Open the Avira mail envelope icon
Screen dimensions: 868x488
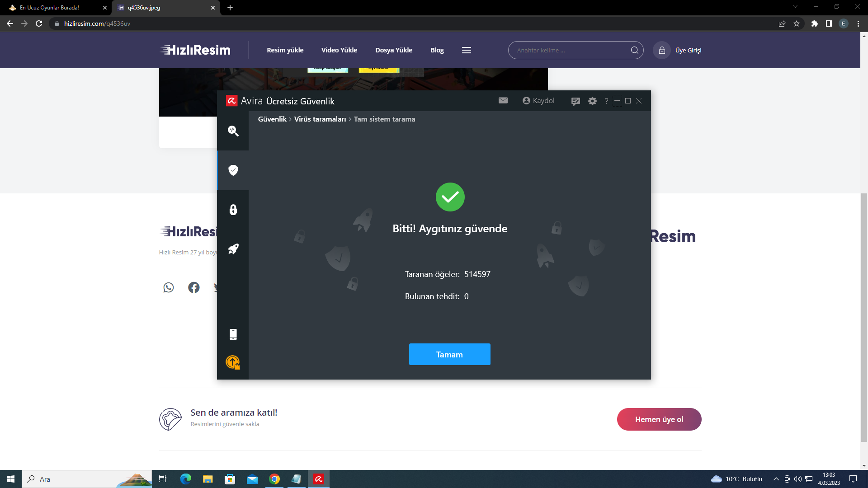503,100
